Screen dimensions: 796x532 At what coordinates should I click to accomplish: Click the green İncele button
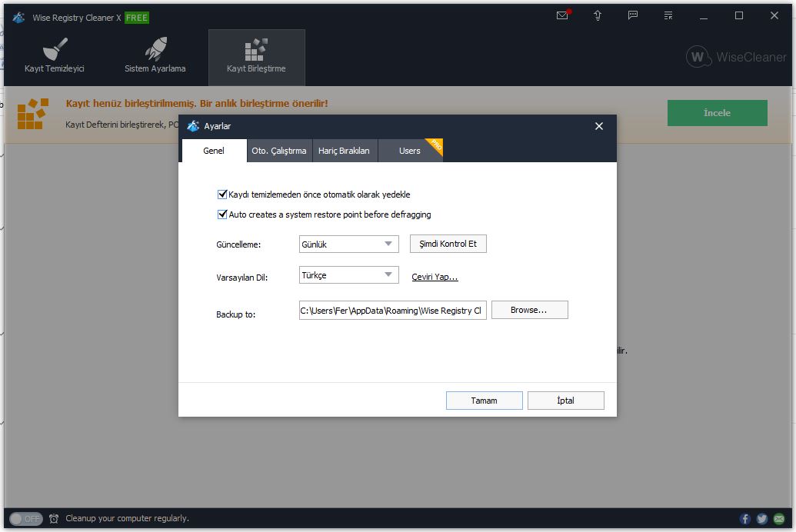718,113
